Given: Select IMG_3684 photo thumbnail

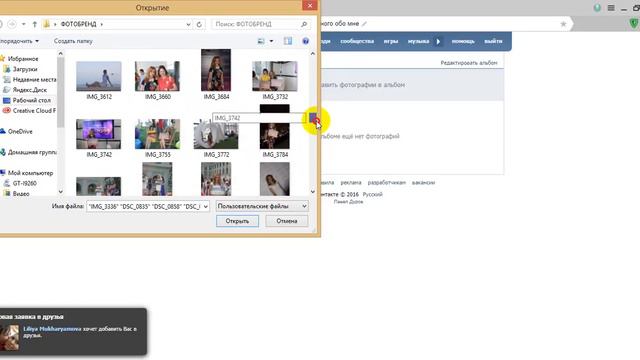Looking at the screenshot, I should (x=216, y=70).
